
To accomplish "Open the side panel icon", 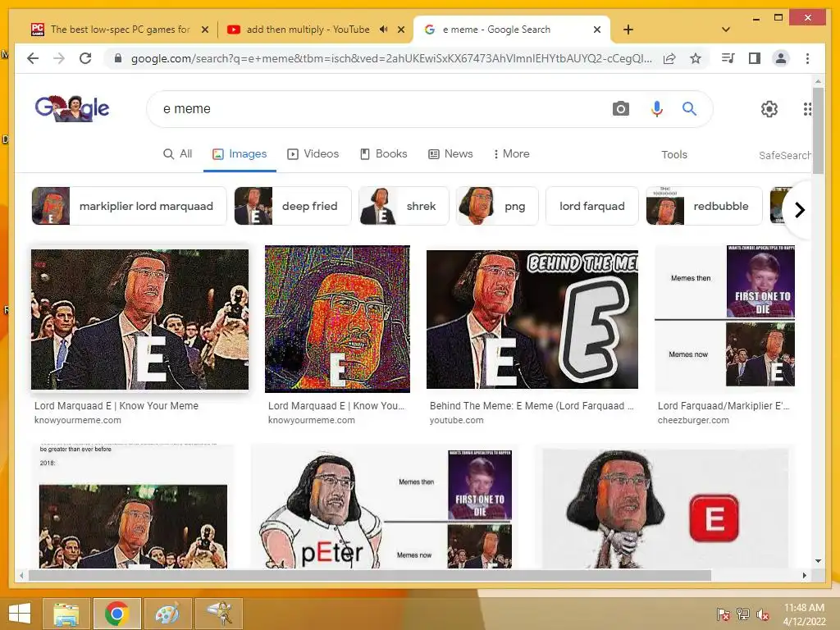I will tap(755, 58).
